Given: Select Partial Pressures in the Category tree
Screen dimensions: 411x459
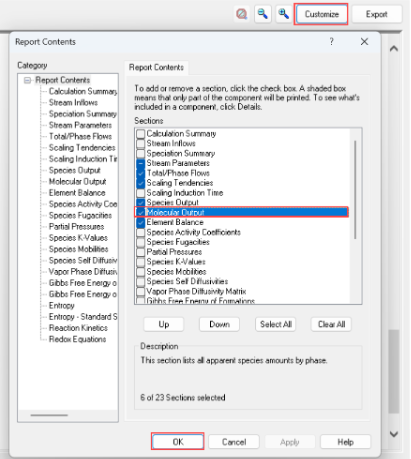Looking at the screenshot, I should click(x=76, y=227).
